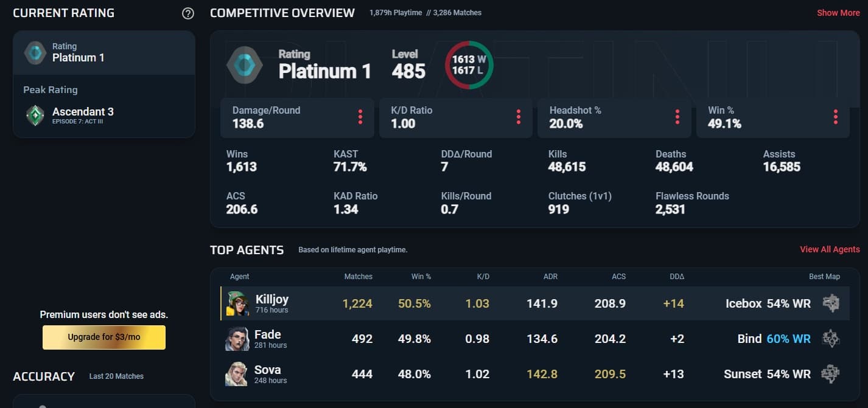Sort agents table by Matches column

(358, 277)
